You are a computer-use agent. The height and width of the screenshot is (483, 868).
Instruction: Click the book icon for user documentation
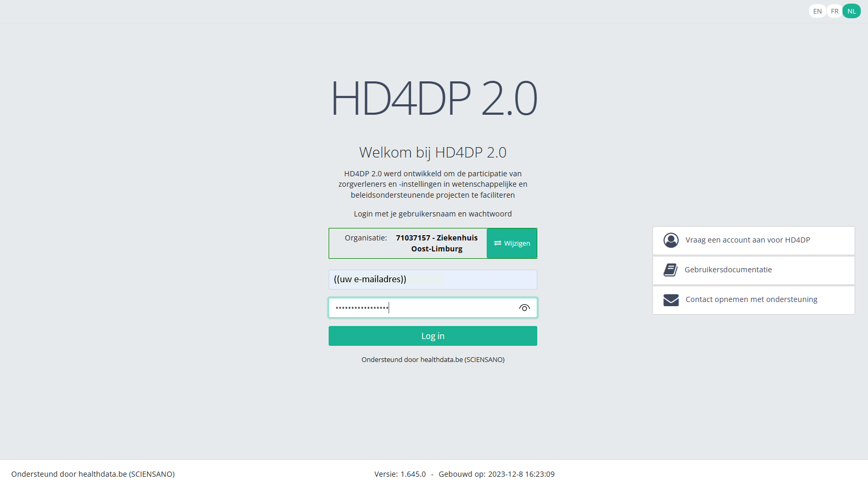(x=670, y=270)
